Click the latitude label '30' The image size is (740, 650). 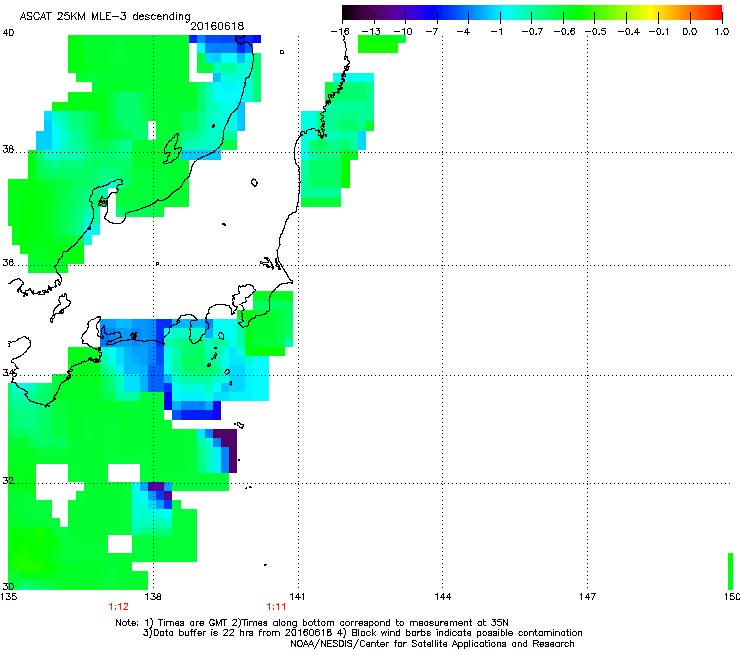[8, 586]
